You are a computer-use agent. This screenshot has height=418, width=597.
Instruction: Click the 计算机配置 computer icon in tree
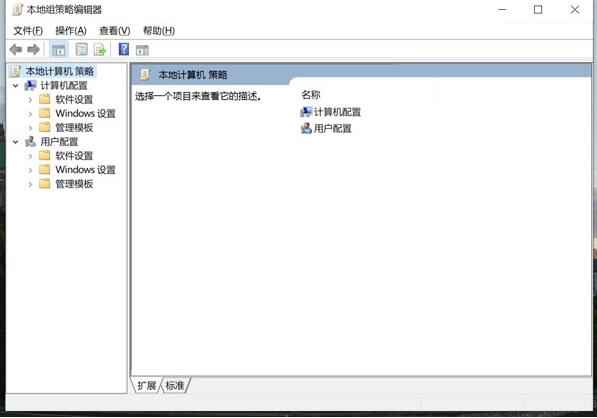click(30, 85)
